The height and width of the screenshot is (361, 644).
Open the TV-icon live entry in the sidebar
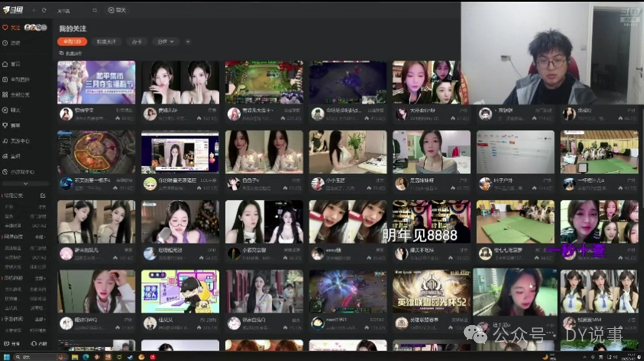coord(16,79)
